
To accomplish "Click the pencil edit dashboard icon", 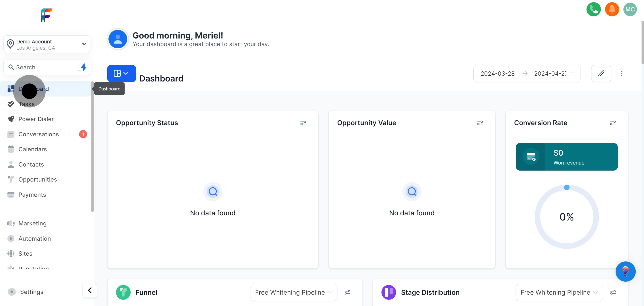I will (x=601, y=74).
